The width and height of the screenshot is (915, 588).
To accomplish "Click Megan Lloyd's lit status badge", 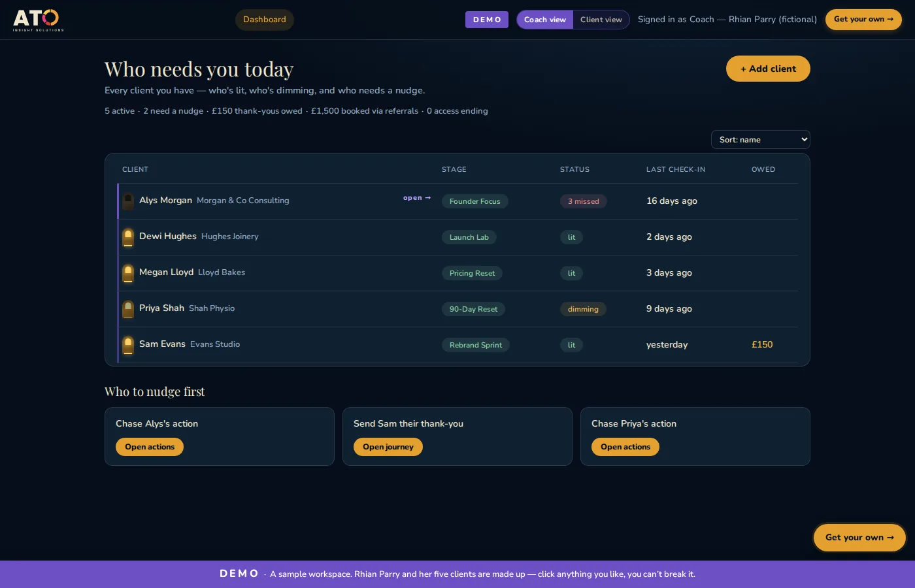I will pos(572,273).
